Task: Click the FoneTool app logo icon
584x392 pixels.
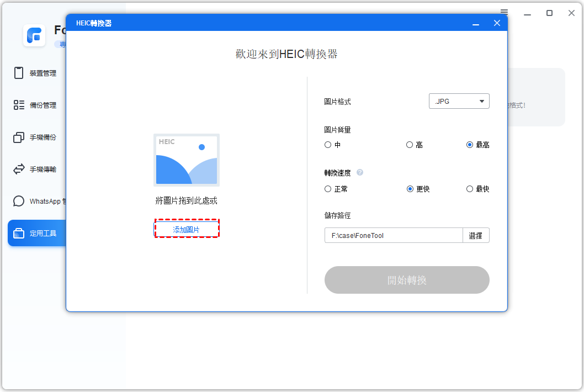Action: pos(34,36)
